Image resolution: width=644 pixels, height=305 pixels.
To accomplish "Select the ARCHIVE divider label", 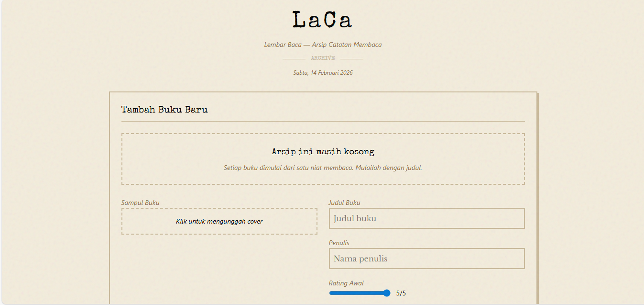I will pyautogui.click(x=323, y=58).
